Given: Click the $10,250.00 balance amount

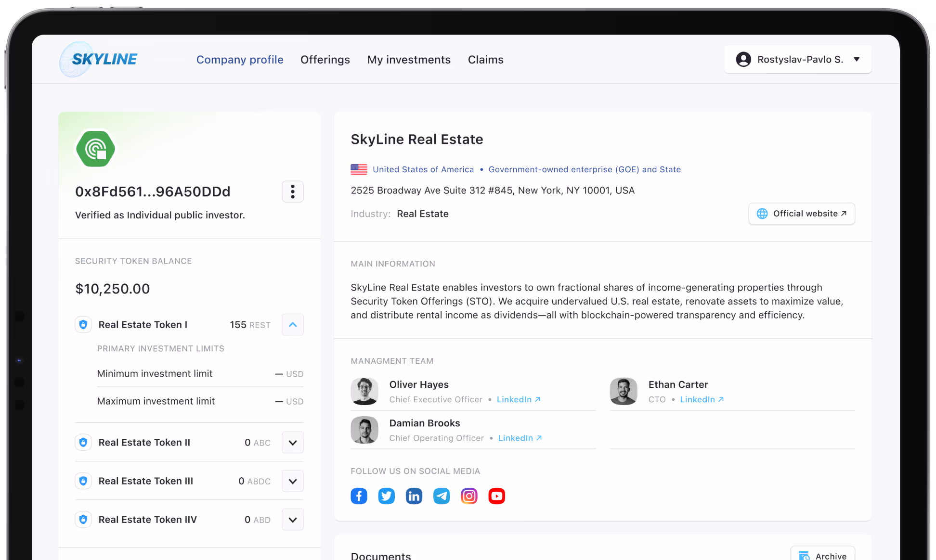Looking at the screenshot, I should [x=113, y=289].
